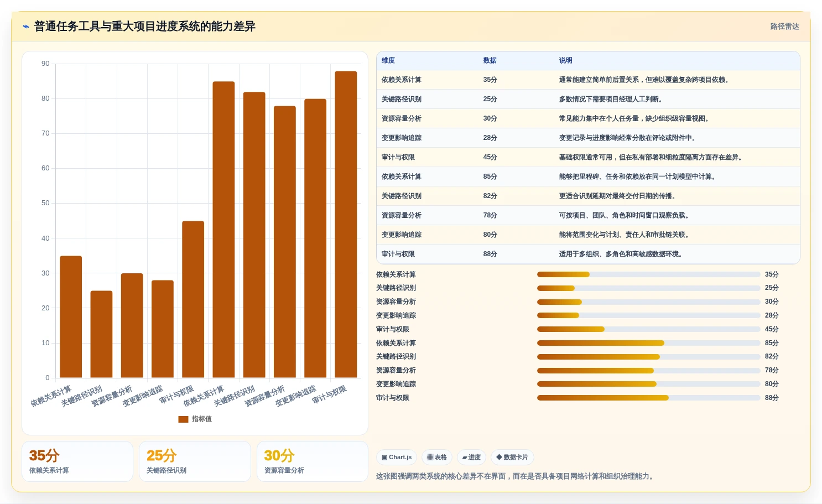Click the progress bar labeled 25分

pyautogui.click(x=648, y=288)
